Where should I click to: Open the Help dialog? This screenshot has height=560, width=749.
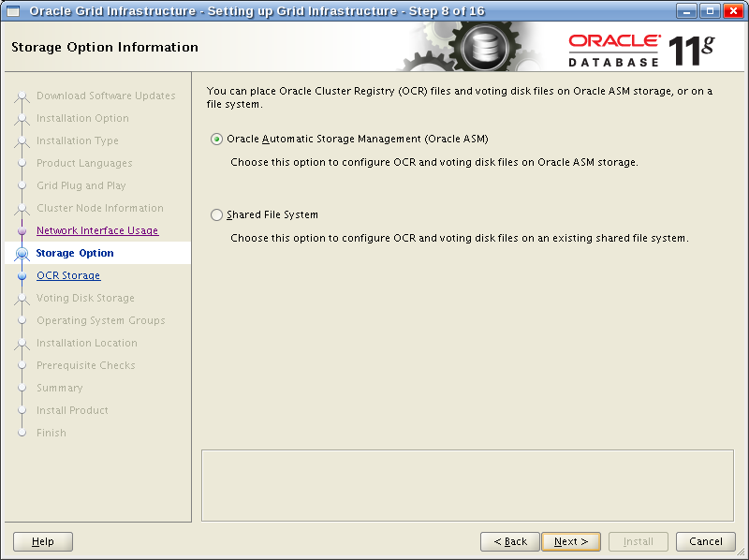point(43,541)
